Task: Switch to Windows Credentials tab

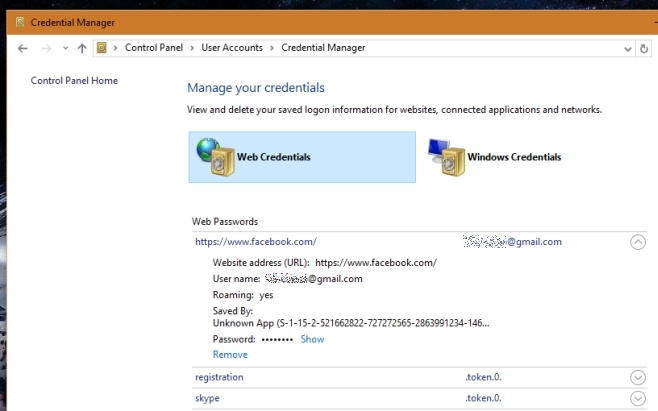Action: pyautogui.click(x=514, y=157)
